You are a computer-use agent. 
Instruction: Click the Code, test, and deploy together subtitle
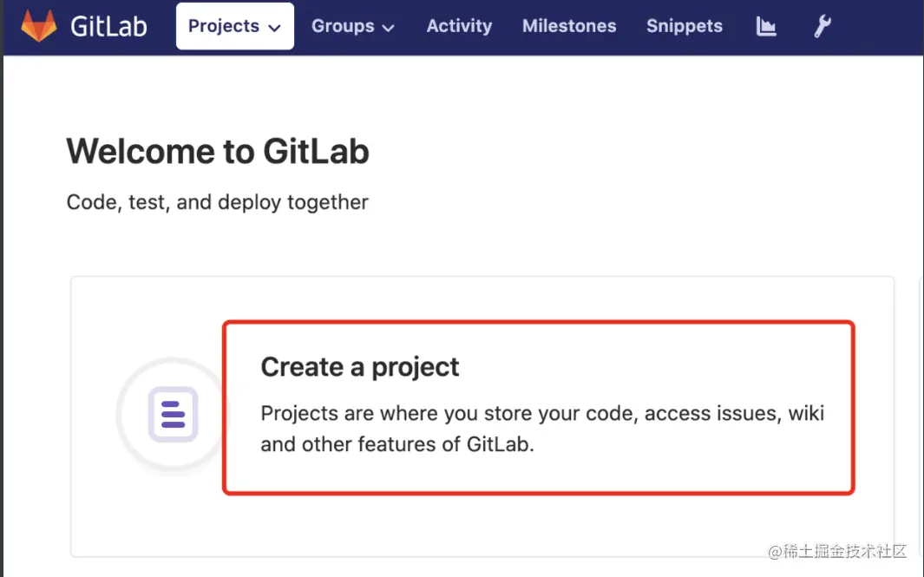click(218, 202)
